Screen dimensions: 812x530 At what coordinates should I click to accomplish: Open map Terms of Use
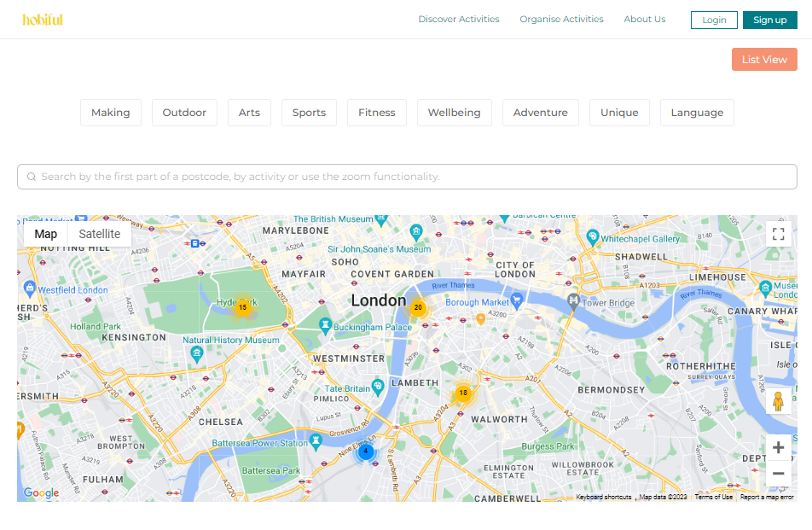tap(714, 497)
